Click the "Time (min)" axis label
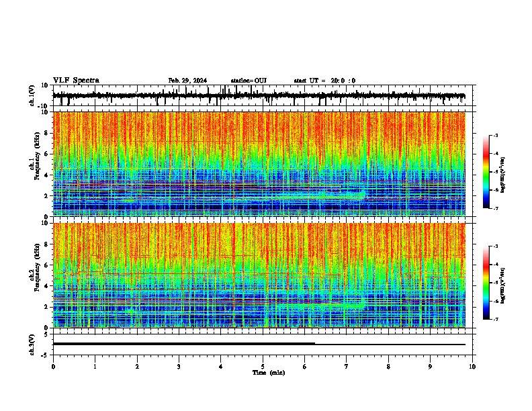 pos(269,373)
